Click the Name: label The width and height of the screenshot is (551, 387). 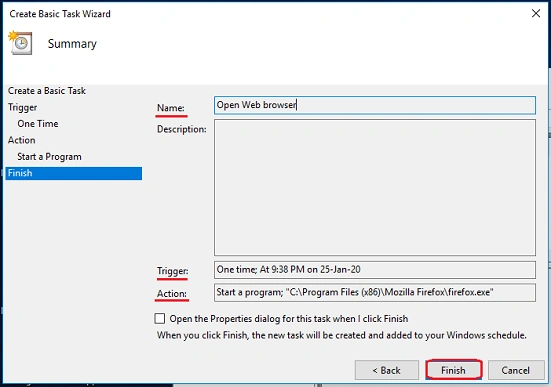coord(171,108)
